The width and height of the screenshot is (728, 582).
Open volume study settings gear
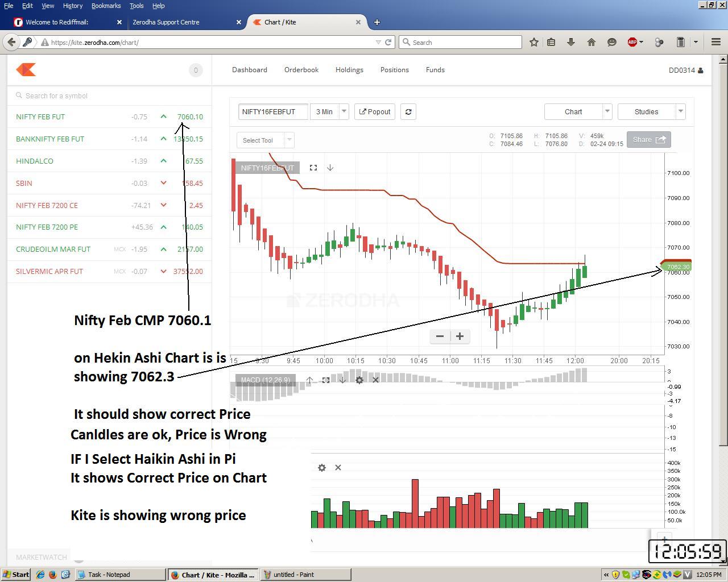pos(322,467)
